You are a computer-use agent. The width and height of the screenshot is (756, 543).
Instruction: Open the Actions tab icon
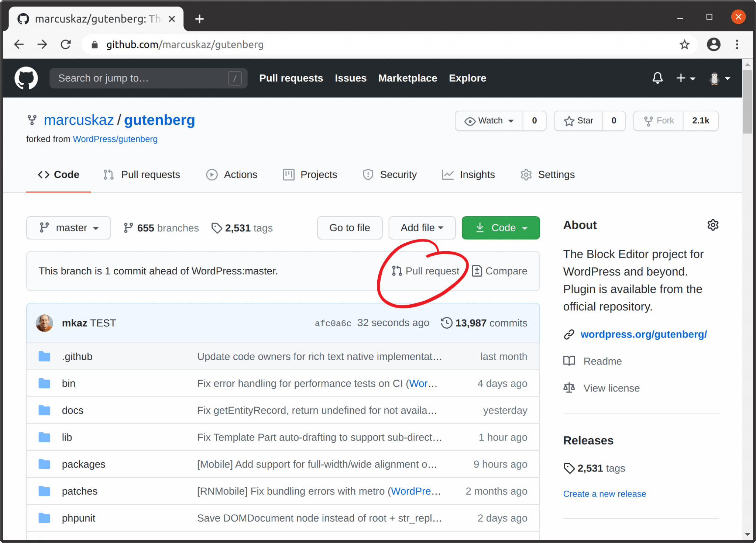212,174
